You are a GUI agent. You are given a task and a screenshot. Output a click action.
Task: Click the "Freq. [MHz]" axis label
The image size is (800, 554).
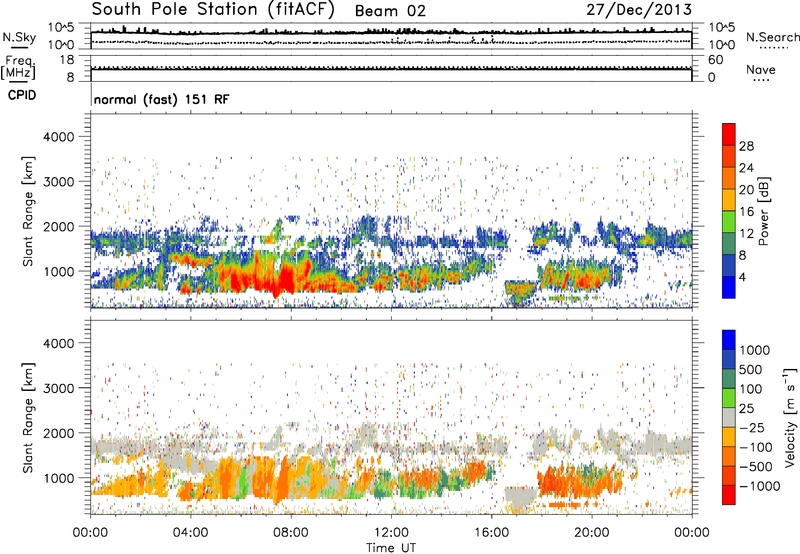(x=19, y=68)
